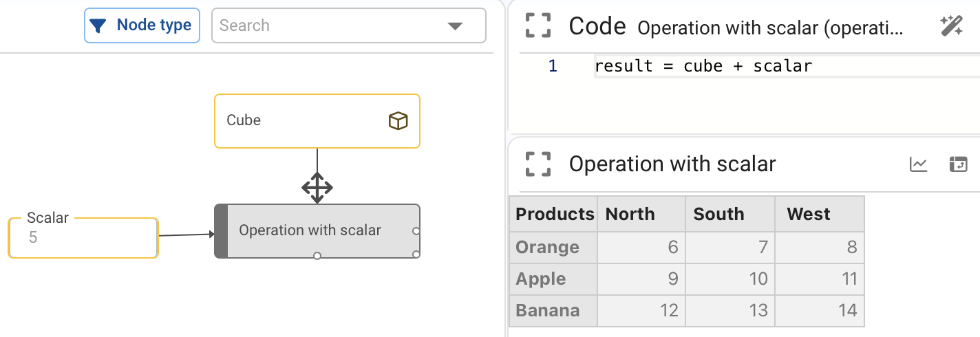
Task: Show result as chart view
Action: tap(918, 164)
